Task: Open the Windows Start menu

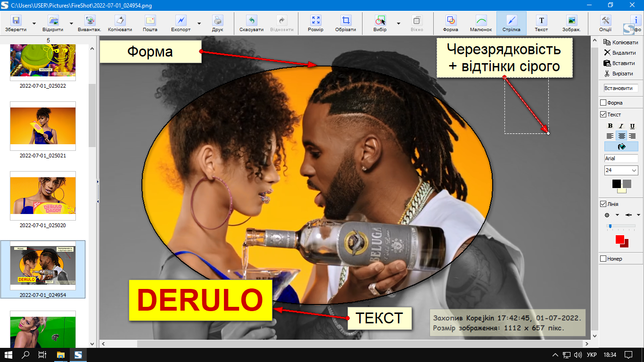Action: [x=8, y=354]
